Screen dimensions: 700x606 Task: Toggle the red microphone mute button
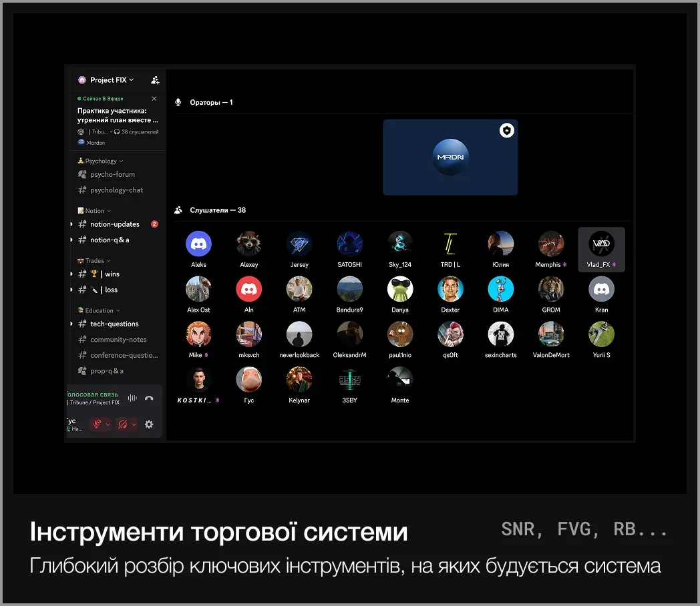click(x=98, y=424)
